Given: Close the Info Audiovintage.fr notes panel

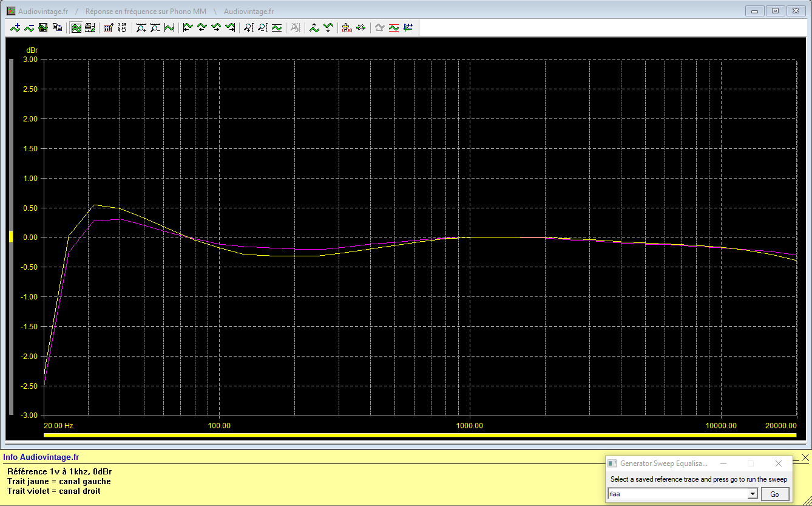Looking at the screenshot, I should click(805, 457).
